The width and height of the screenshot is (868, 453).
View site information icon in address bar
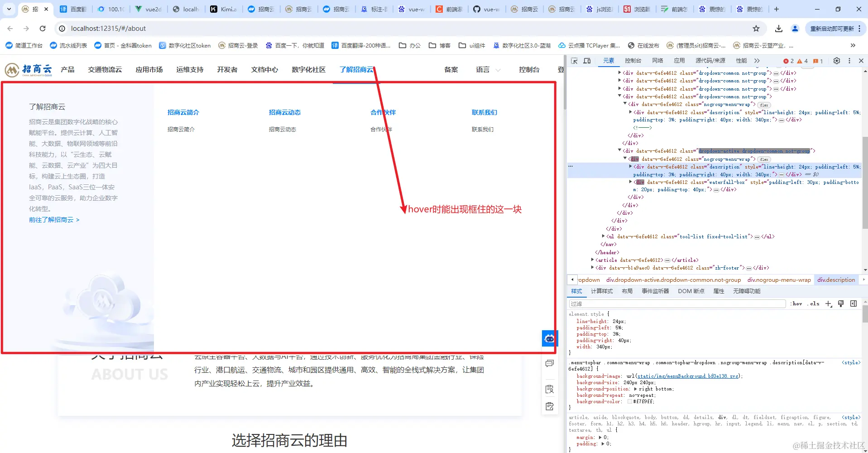[x=62, y=29]
